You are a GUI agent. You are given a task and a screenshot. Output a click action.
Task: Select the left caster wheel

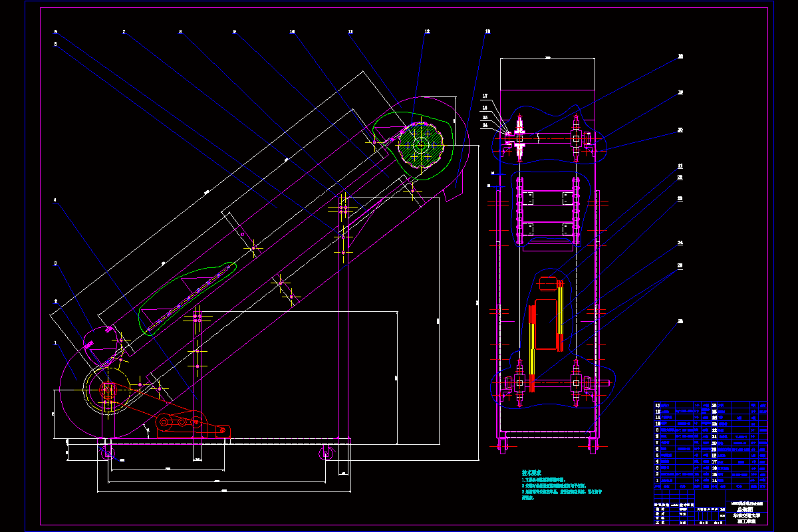[x=106, y=453]
